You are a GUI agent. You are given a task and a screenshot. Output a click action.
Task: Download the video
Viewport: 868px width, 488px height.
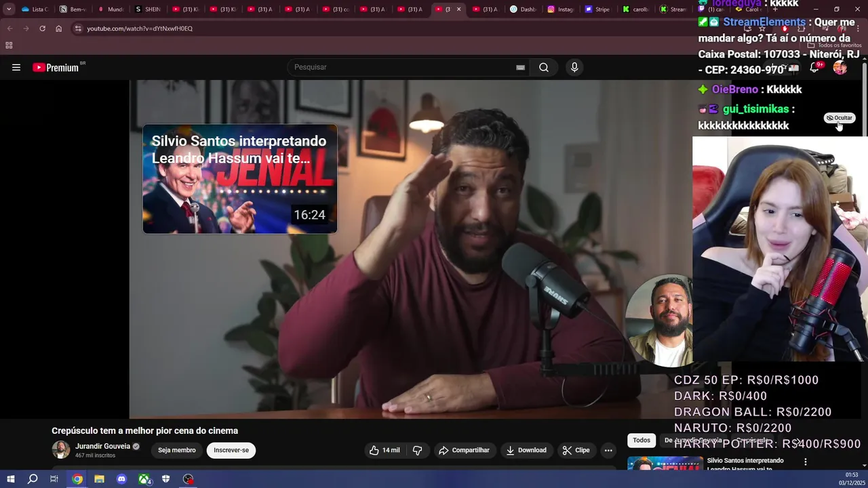526,450
